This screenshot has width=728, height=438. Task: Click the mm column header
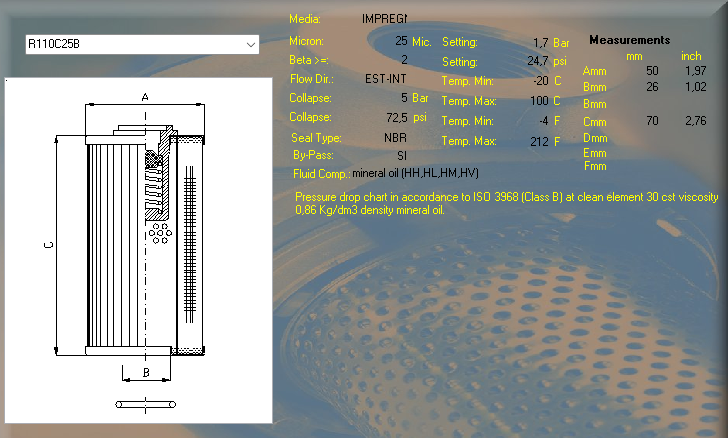coord(634,57)
